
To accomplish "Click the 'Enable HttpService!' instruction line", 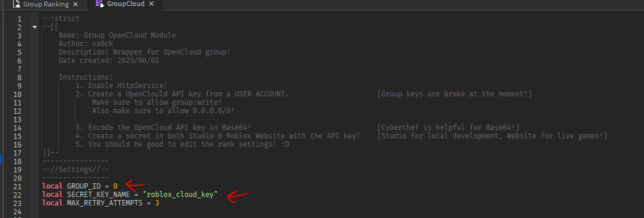I will click(x=121, y=86).
